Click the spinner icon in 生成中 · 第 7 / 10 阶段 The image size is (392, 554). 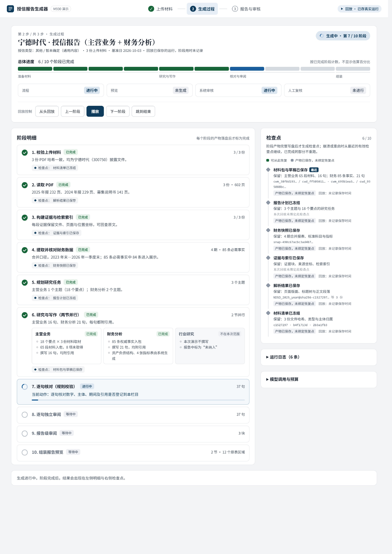[322, 36]
